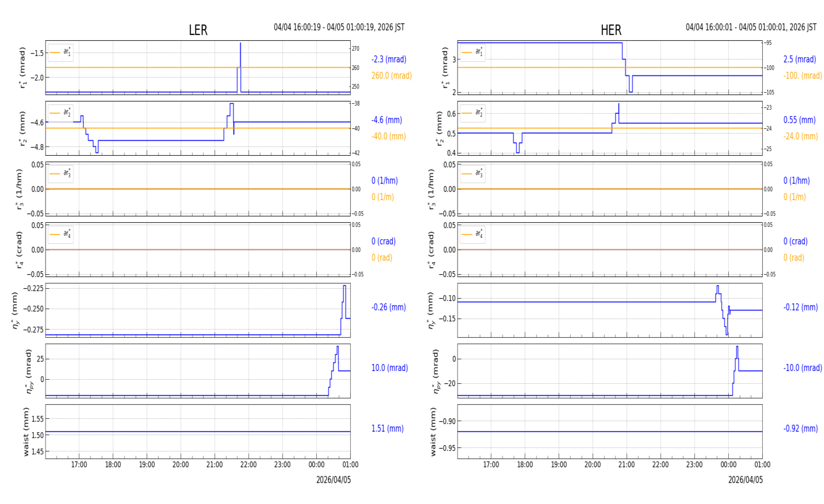Select the ∂r4* legend in the HER plot
Viewport: 824px width, 504px height.
pyautogui.click(x=473, y=235)
